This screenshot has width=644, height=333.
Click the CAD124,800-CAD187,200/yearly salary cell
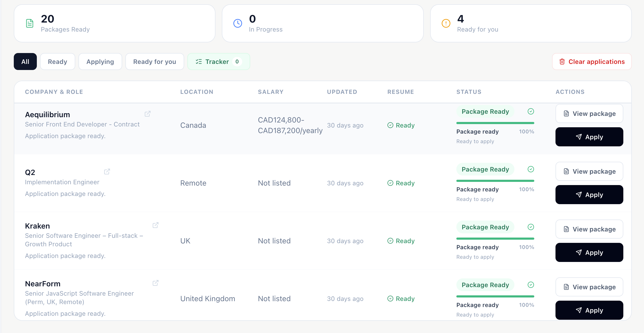[290, 125]
